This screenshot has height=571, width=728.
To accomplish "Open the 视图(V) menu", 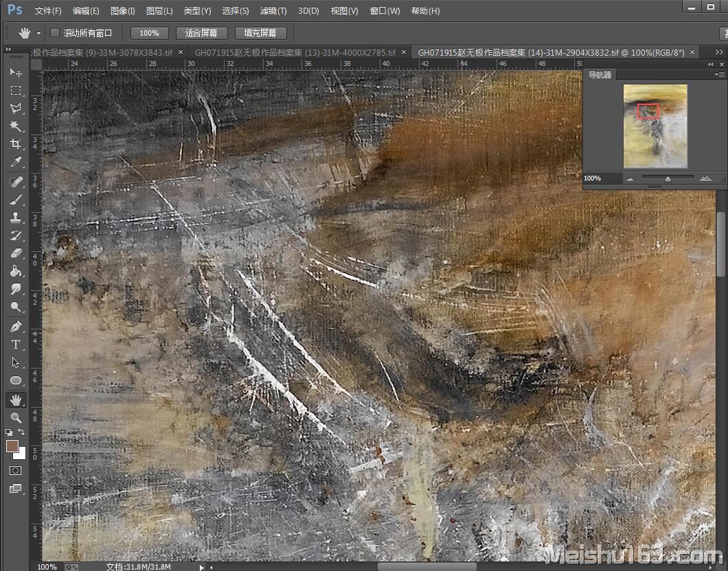I will tap(345, 11).
